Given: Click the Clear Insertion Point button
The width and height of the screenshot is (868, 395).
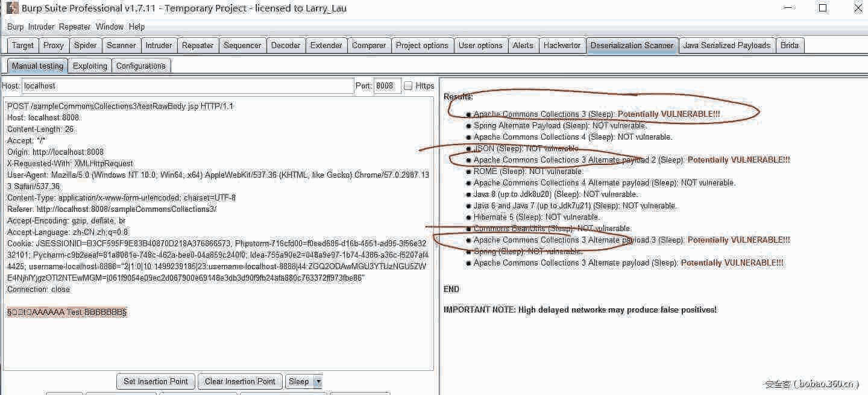Looking at the screenshot, I should pos(239,381).
